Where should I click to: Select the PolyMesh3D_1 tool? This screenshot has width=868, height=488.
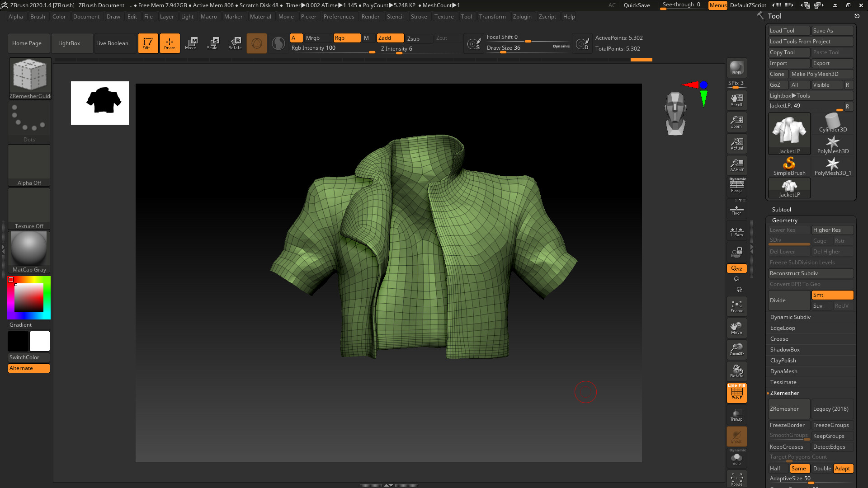click(833, 166)
